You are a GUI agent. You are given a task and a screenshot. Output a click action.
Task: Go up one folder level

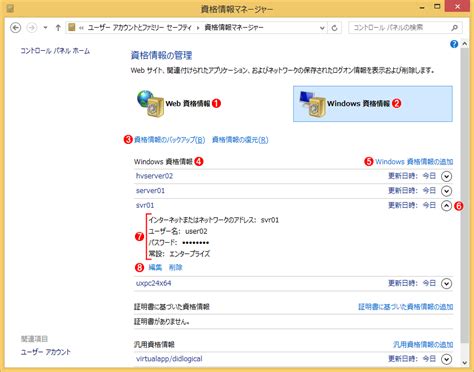[58, 28]
